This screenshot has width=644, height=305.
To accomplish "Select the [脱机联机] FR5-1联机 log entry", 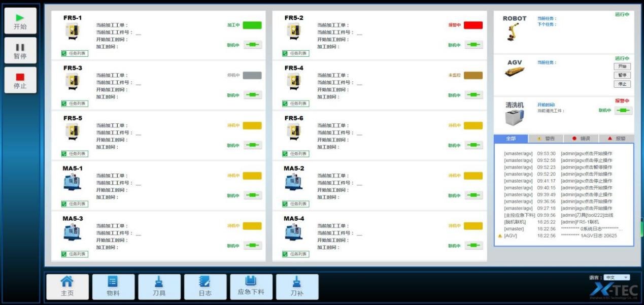I will 552,222.
